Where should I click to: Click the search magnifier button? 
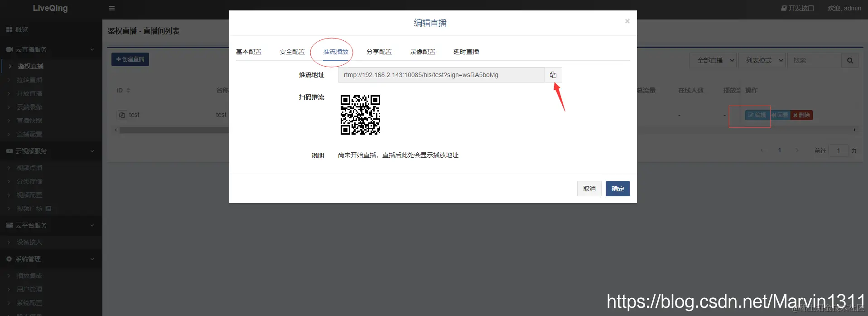click(850, 60)
